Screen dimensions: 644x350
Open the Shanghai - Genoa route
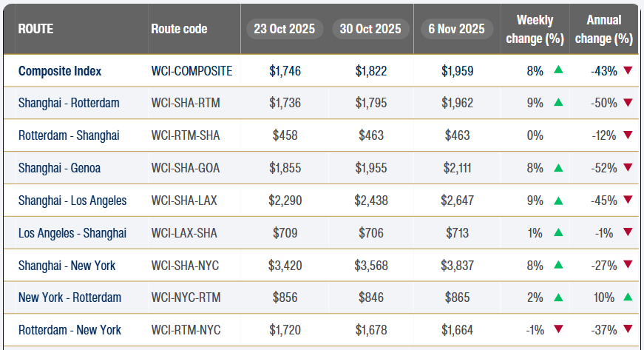(x=59, y=168)
